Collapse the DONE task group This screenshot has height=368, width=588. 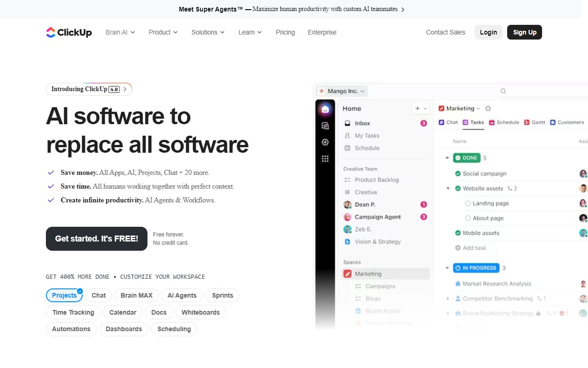click(x=447, y=158)
